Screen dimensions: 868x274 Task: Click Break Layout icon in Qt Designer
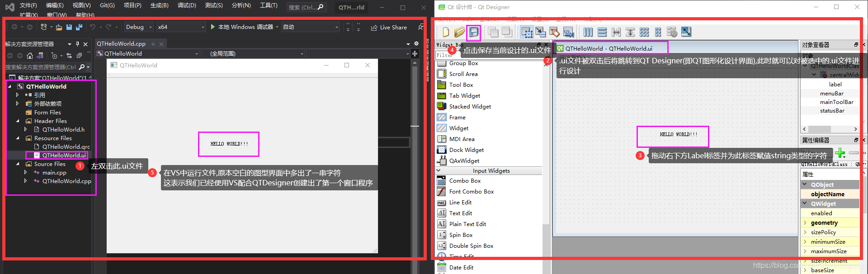coord(672,32)
